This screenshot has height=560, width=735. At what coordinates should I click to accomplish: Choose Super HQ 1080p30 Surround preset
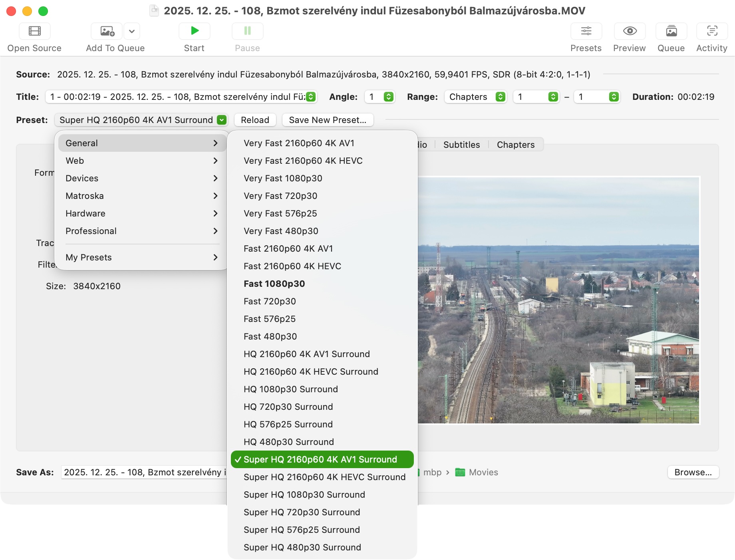pyautogui.click(x=304, y=494)
